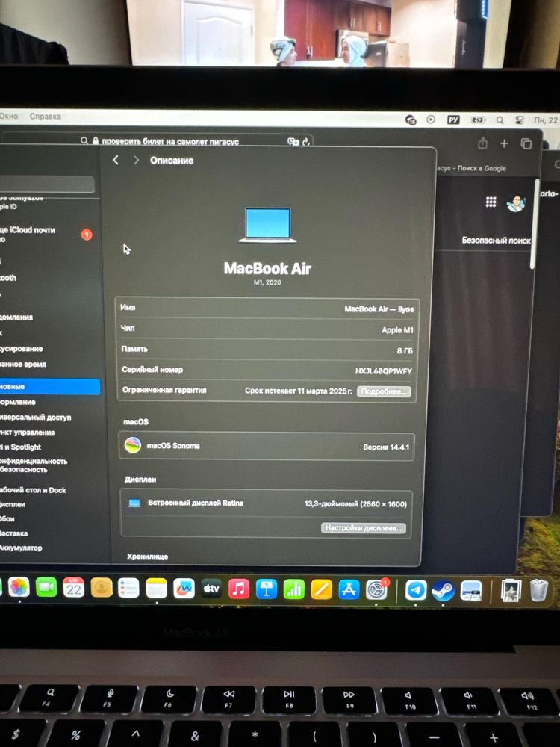Click the battery status icon
This screenshot has width=560, height=747.
pyautogui.click(x=478, y=120)
